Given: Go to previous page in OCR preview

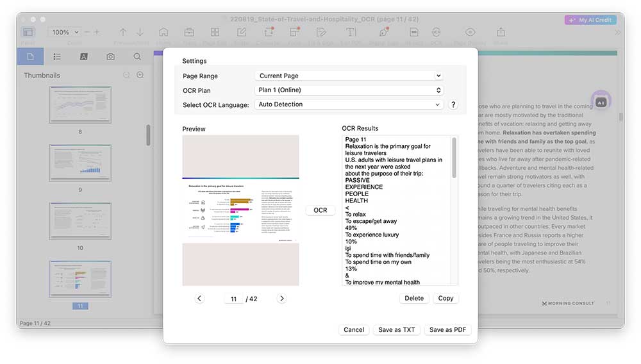Looking at the screenshot, I should coord(199,299).
